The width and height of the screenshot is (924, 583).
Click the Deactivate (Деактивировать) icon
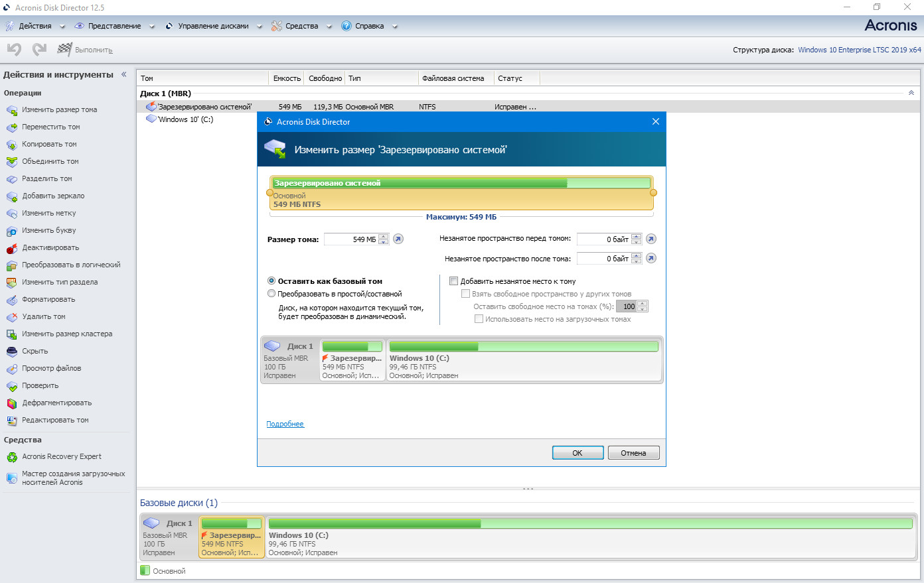11,248
